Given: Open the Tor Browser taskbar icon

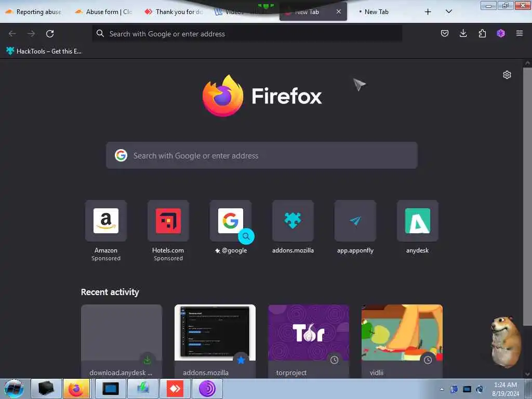Looking at the screenshot, I should [x=207, y=389].
